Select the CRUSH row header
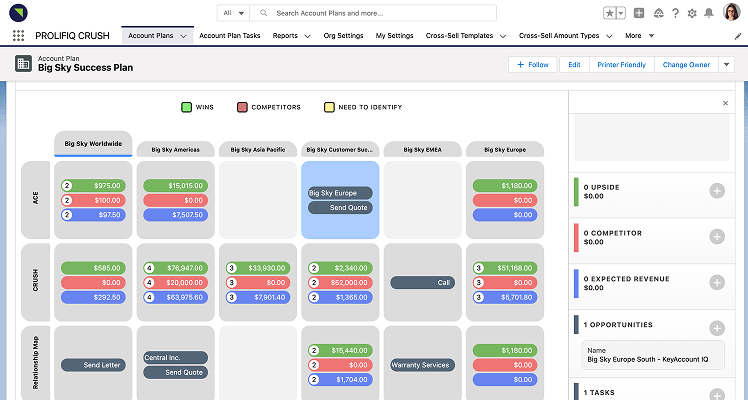748x400 pixels. [36, 282]
